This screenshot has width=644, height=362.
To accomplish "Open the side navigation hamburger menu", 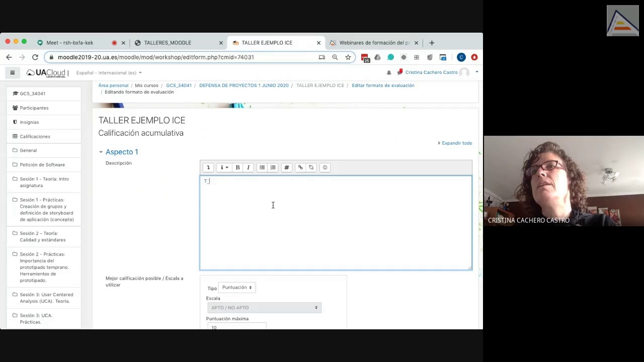I will 13,72.
